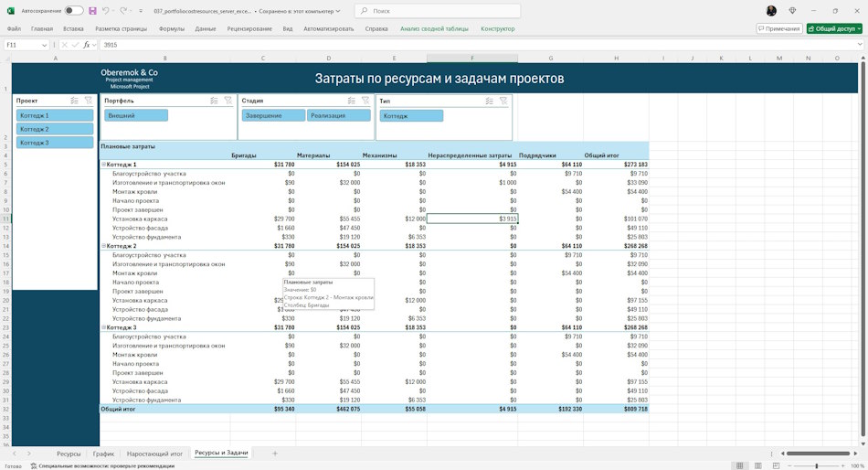Viewport: 868px width, 470px height.
Task: Clear the filter on the Портфель slicer
Action: (228, 101)
